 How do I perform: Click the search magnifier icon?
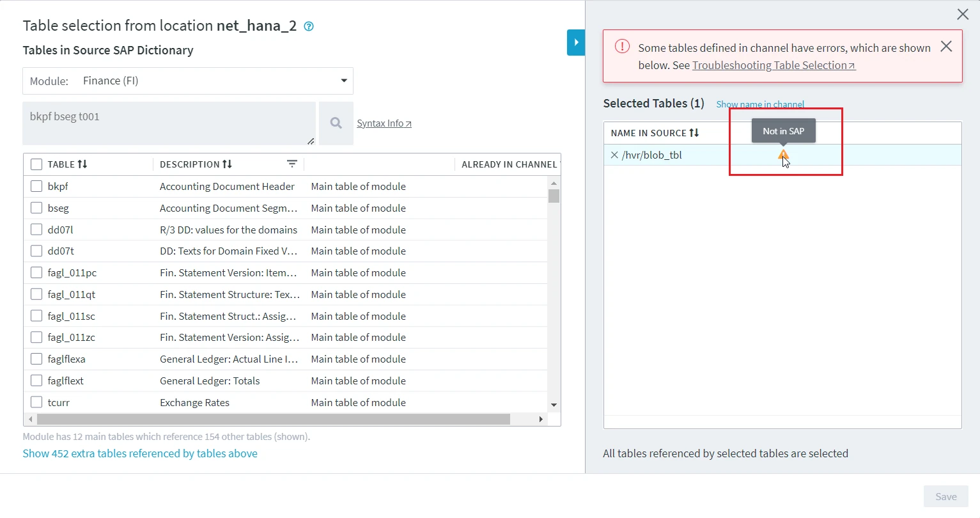(336, 123)
